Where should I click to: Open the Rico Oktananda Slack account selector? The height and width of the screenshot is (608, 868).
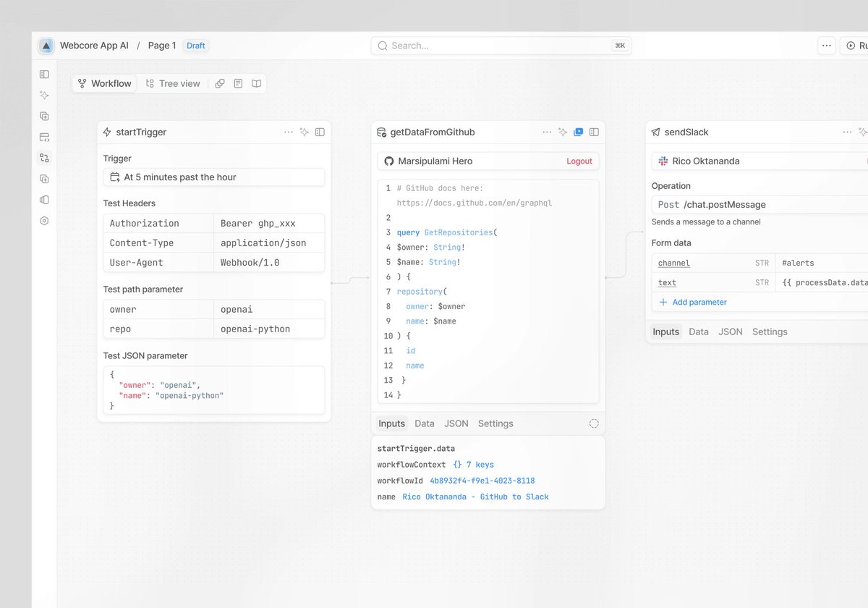759,161
